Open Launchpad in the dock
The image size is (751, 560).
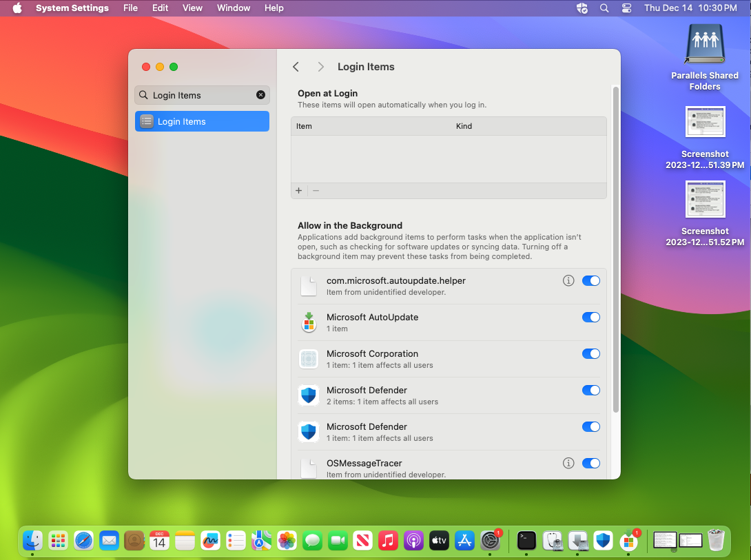(58, 541)
